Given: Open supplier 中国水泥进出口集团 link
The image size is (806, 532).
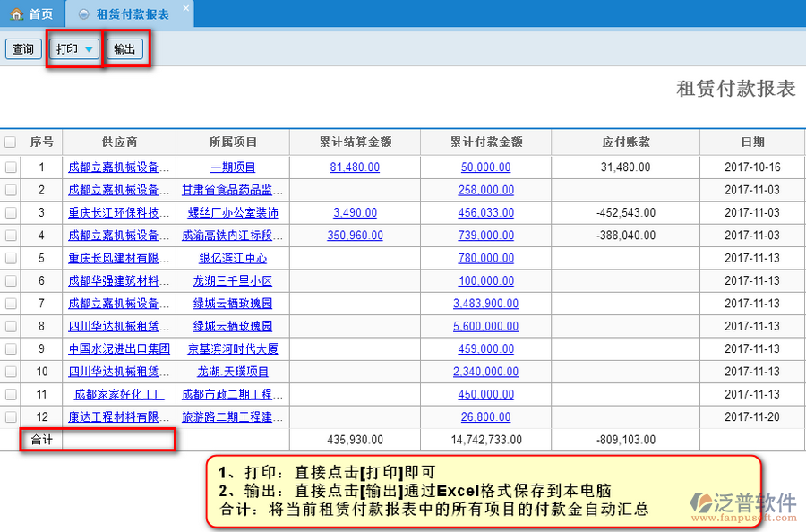Looking at the screenshot, I should tap(119, 348).
